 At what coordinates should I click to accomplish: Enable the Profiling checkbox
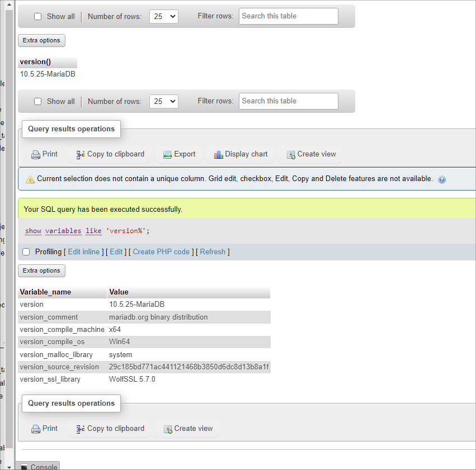[26, 252]
